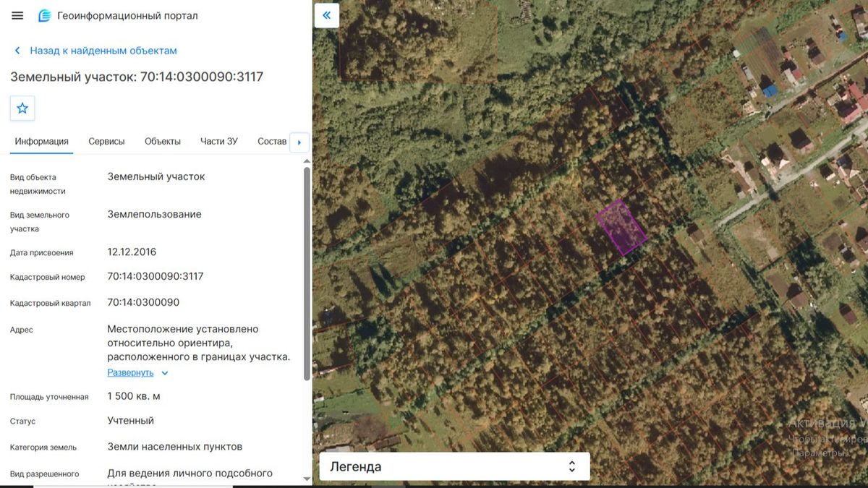Click the Развернуть address link
The width and height of the screenshot is (868, 488).
(x=130, y=373)
